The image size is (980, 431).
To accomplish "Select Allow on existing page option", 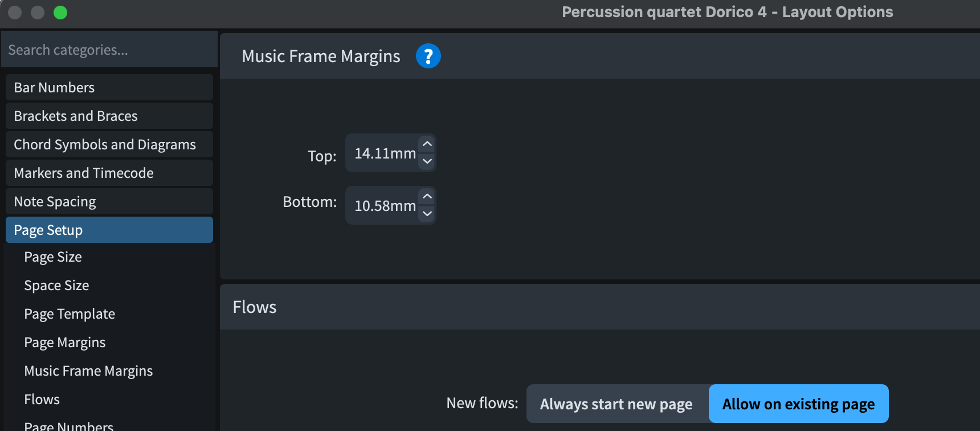I will pyautogui.click(x=798, y=404).
